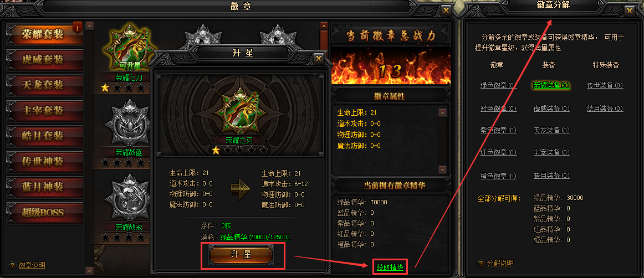The width and height of the screenshot is (644, 278).
Task: Switch to the 天龙套装 tab
Action: (44, 85)
